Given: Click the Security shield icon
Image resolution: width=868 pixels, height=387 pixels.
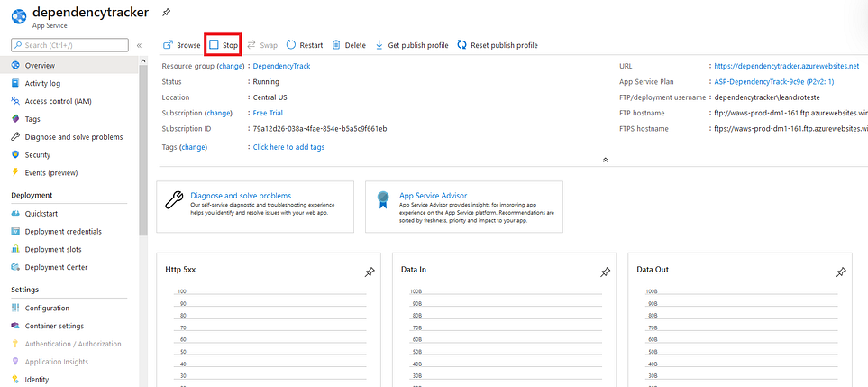Looking at the screenshot, I should coord(15,155).
